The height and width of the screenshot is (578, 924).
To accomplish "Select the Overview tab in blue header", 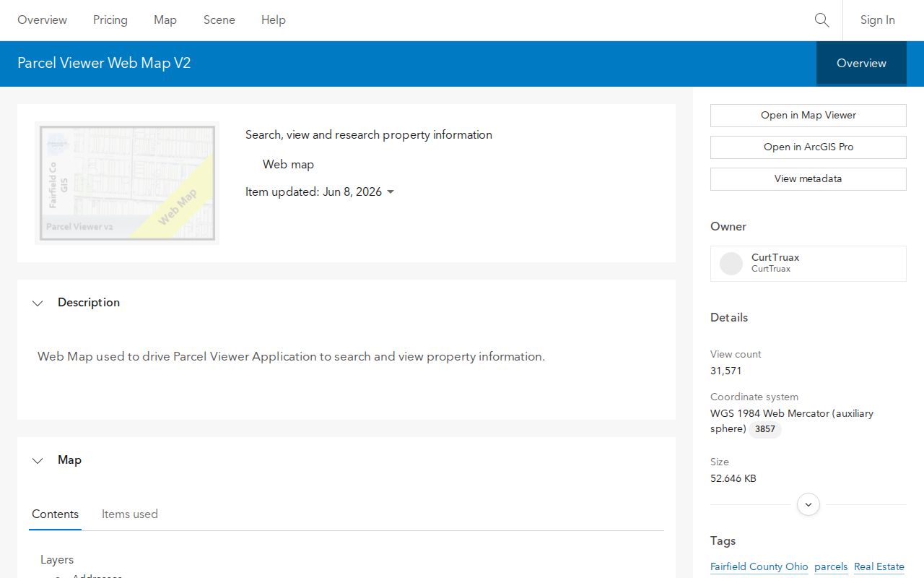I will point(861,64).
